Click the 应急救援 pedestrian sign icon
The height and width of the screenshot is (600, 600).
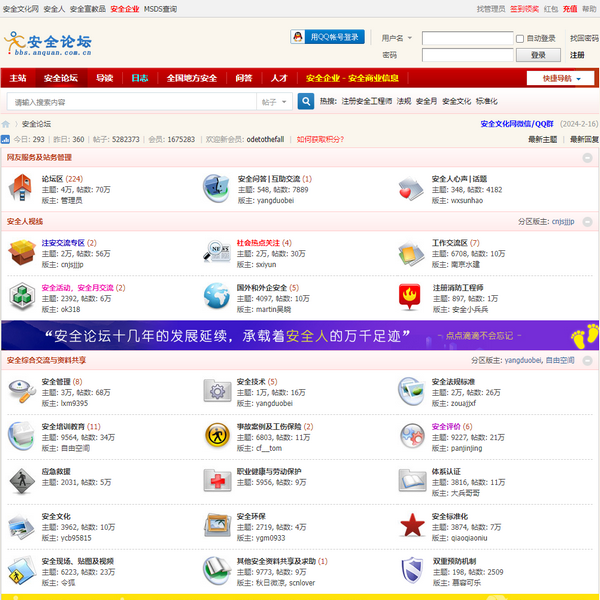click(22, 480)
